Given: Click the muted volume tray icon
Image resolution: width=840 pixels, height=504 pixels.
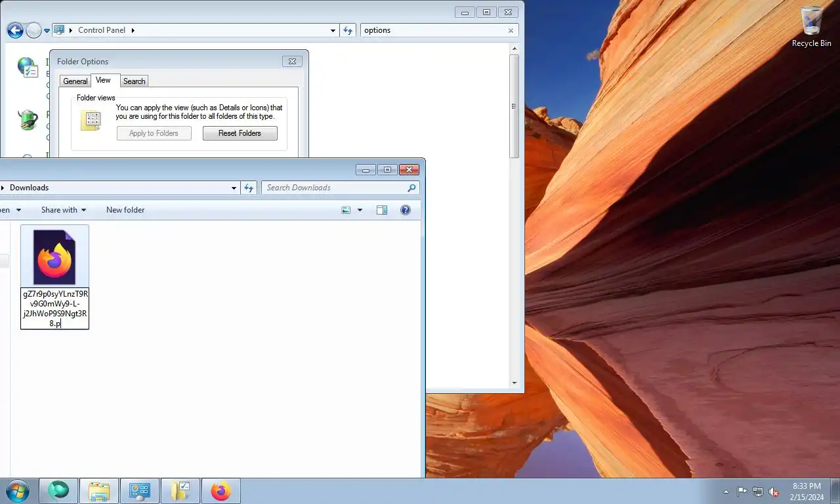Looking at the screenshot, I should (774, 492).
